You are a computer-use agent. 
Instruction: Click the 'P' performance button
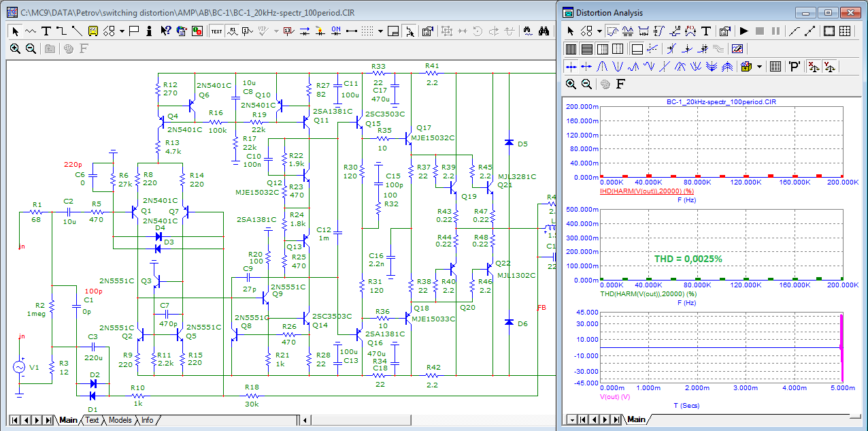pyautogui.click(x=793, y=66)
